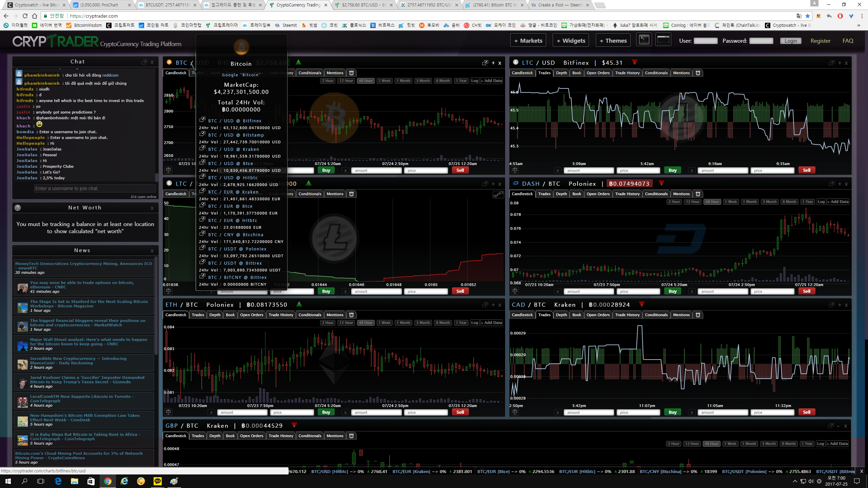Viewport: 868px width, 488px height.
Task: Toggle Log scale in ETH/BTC chart
Action: tap(475, 323)
